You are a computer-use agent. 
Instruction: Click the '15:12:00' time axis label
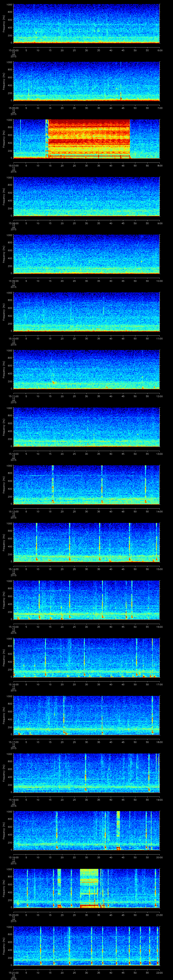pyautogui.click(x=13, y=454)
